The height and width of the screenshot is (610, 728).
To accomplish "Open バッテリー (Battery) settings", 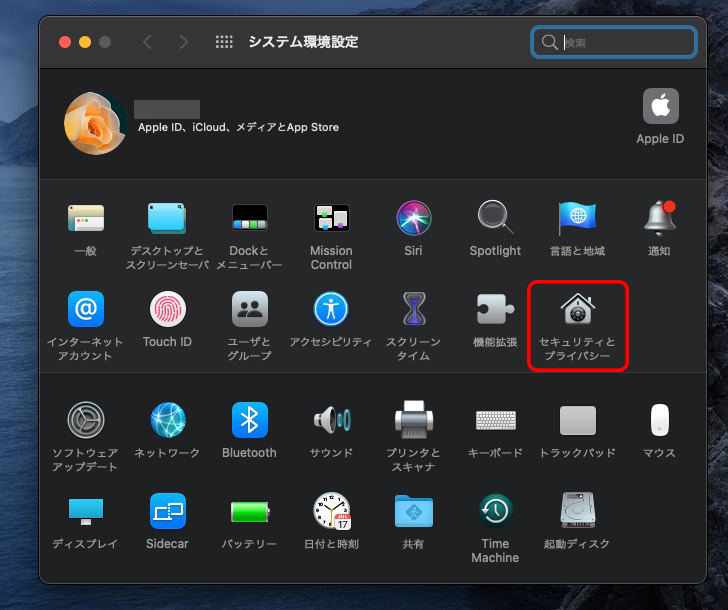I will [x=249, y=511].
